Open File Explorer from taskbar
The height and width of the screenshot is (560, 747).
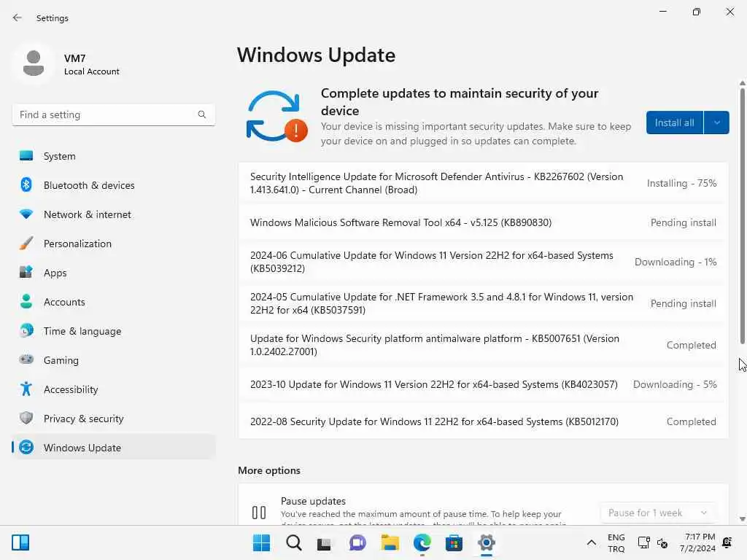[390, 542]
